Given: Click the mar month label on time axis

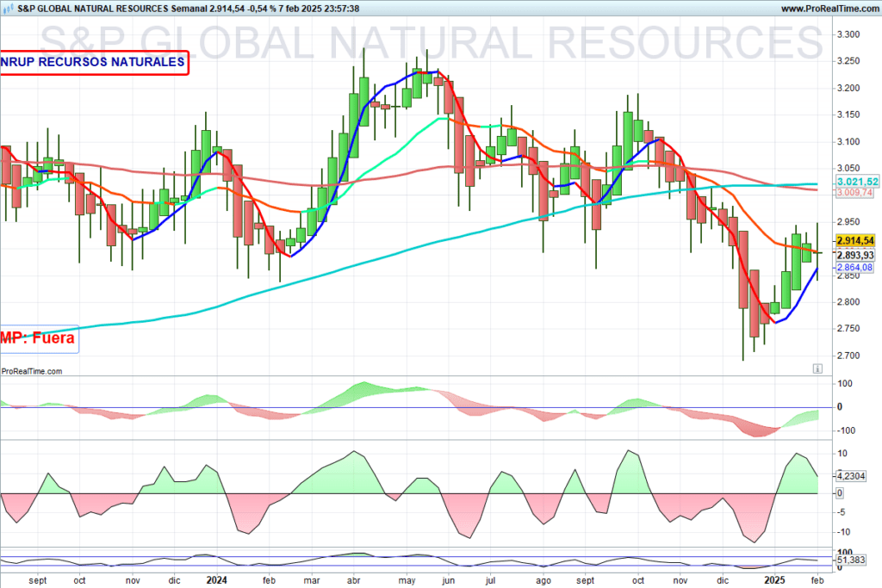Looking at the screenshot, I should pos(312,580).
